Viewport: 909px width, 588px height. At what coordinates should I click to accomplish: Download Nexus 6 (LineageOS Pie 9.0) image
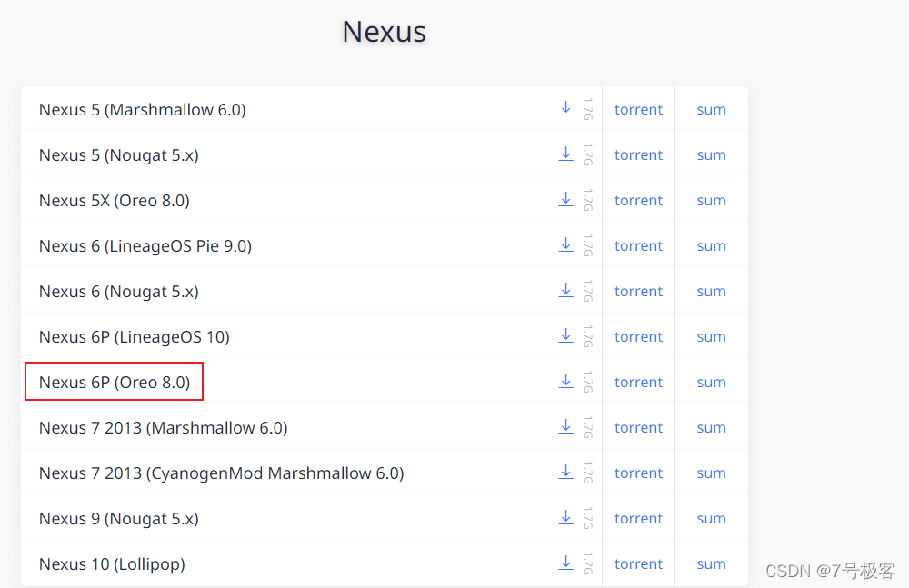click(565, 244)
